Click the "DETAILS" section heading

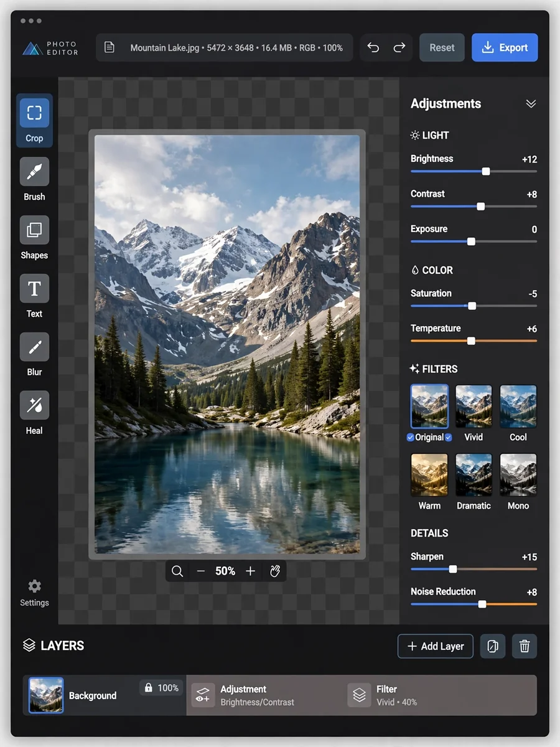point(429,533)
